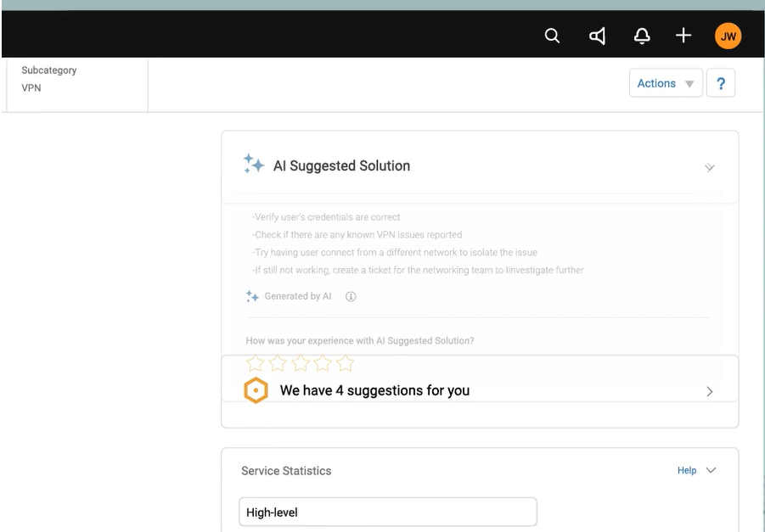The height and width of the screenshot is (532, 765).
Task: Open the Actions dropdown
Action: [x=665, y=83]
